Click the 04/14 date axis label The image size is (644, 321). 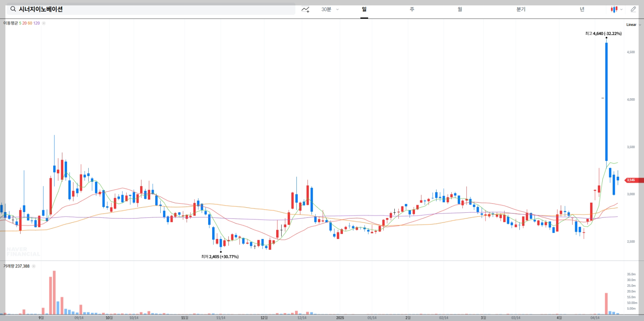[x=595, y=318]
